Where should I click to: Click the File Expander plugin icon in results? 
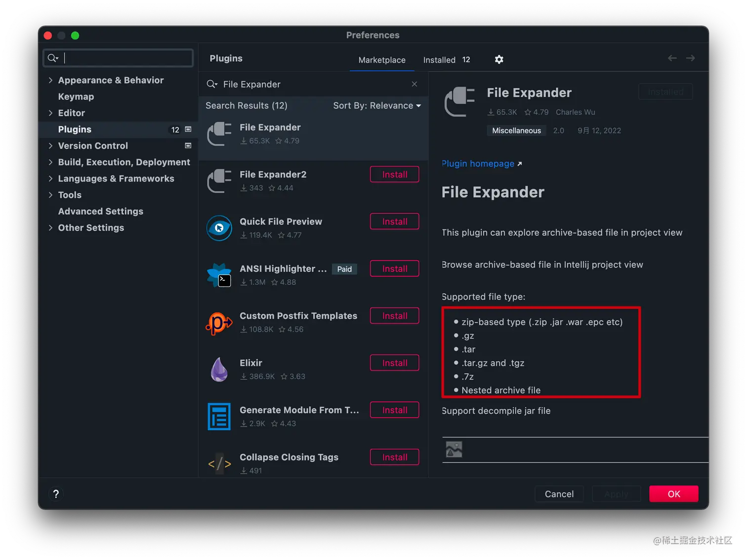click(x=219, y=134)
